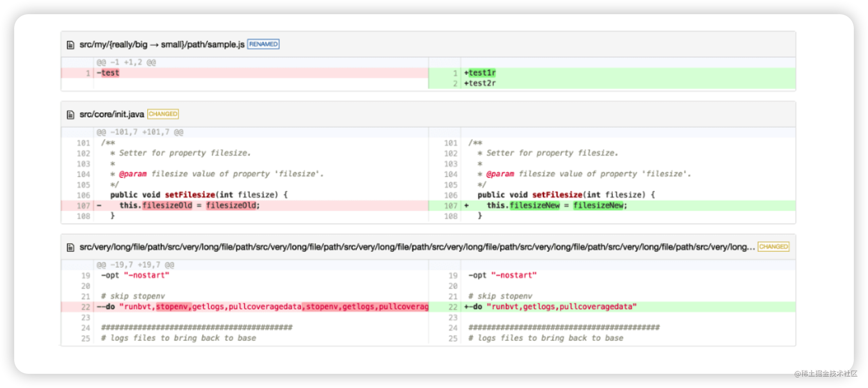Select line number 107 in the left pane
The image size is (868, 388).
point(83,205)
